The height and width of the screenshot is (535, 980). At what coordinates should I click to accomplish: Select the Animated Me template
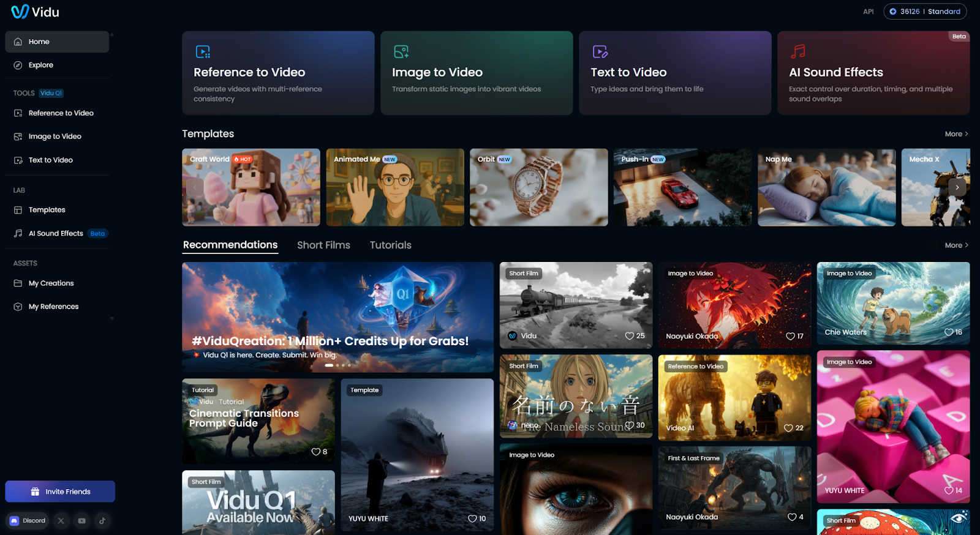(x=395, y=187)
